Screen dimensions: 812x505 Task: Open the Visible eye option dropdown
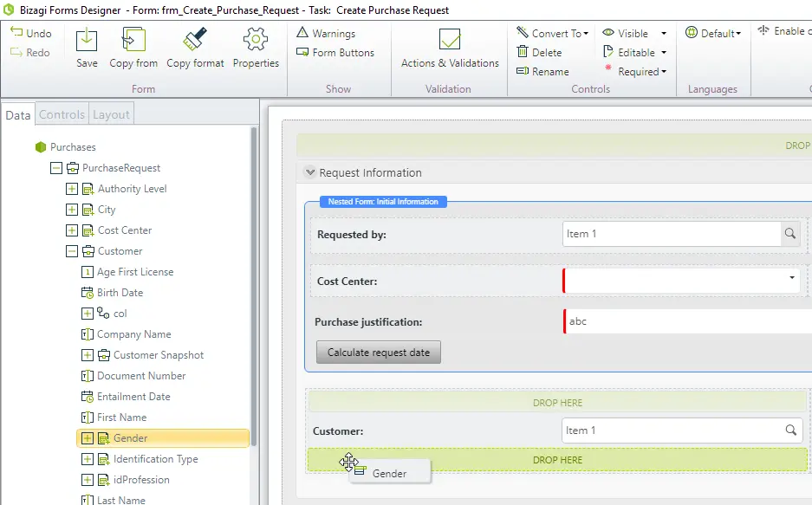point(663,33)
